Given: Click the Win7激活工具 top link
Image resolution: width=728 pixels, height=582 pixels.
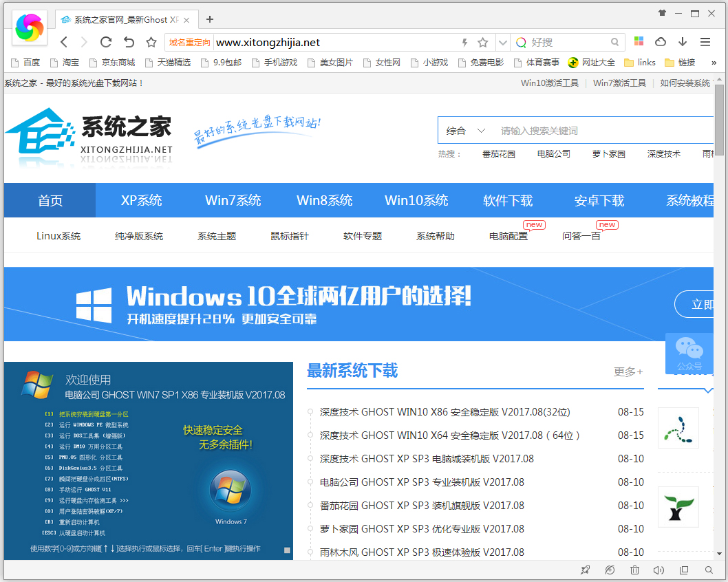Looking at the screenshot, I should coord(619,83).
